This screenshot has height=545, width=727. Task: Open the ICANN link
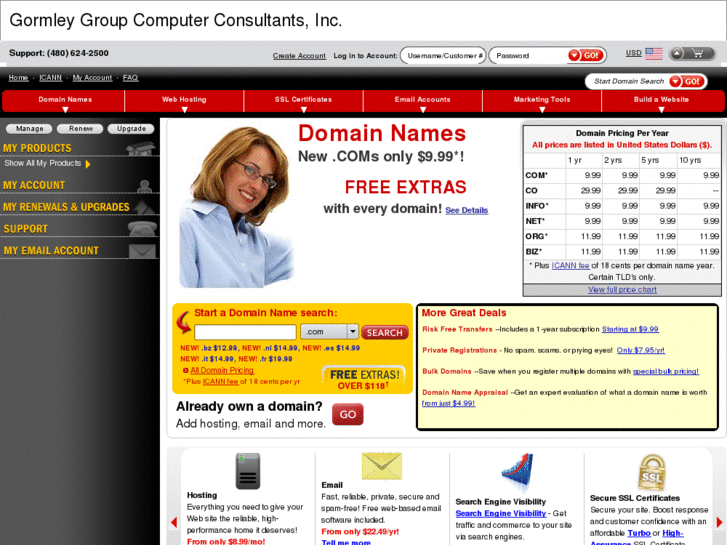(51, 78)
